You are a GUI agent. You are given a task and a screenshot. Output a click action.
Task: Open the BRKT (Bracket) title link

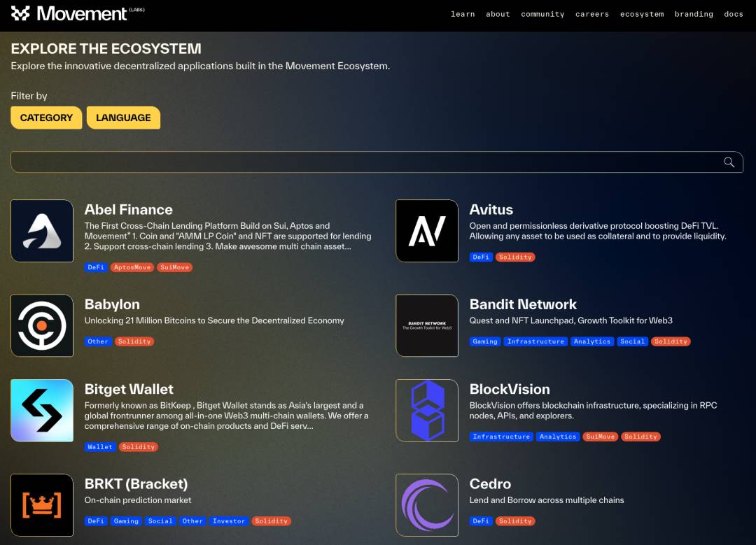pyautogui.click(x=136, y=483)
